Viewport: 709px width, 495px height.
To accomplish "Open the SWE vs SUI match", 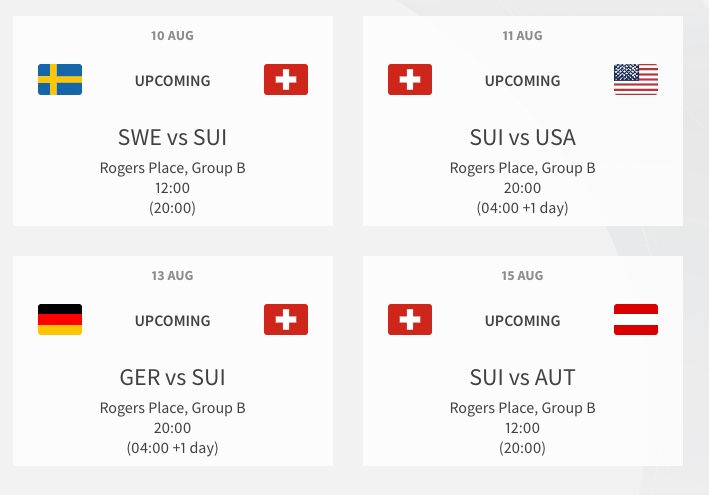I will click(173, 137).
